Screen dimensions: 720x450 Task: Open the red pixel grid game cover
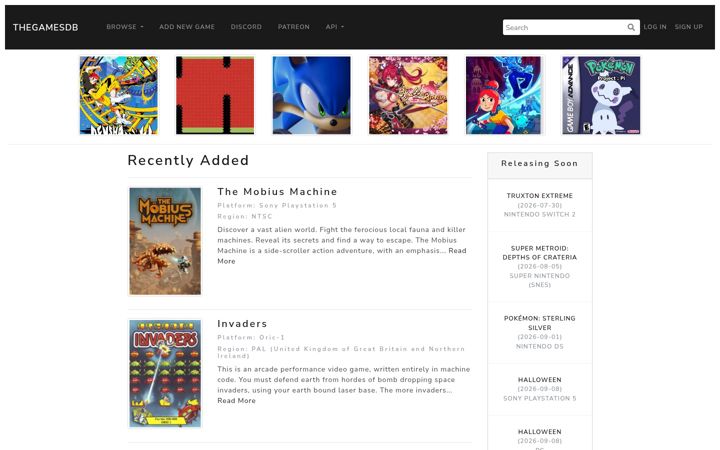[x=215, y=96]
